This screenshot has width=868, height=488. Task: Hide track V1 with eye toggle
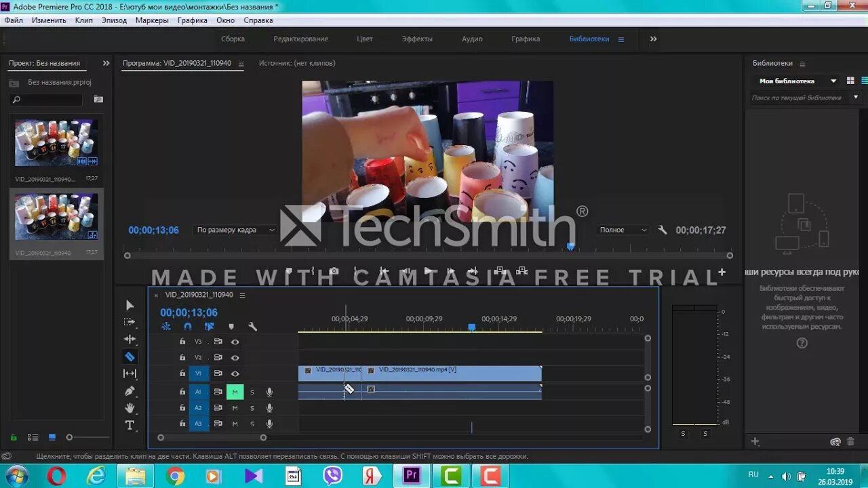[235, 373]
